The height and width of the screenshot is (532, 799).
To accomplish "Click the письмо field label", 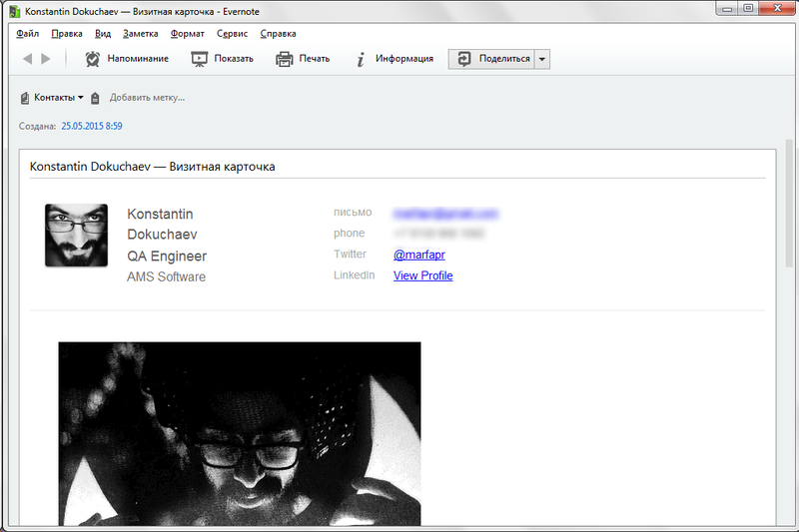I will pos(353,213).
